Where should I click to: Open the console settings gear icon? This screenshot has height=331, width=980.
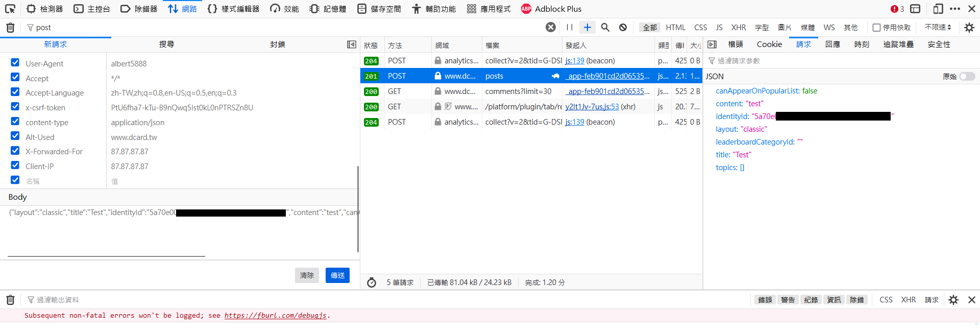click(953, 300)
